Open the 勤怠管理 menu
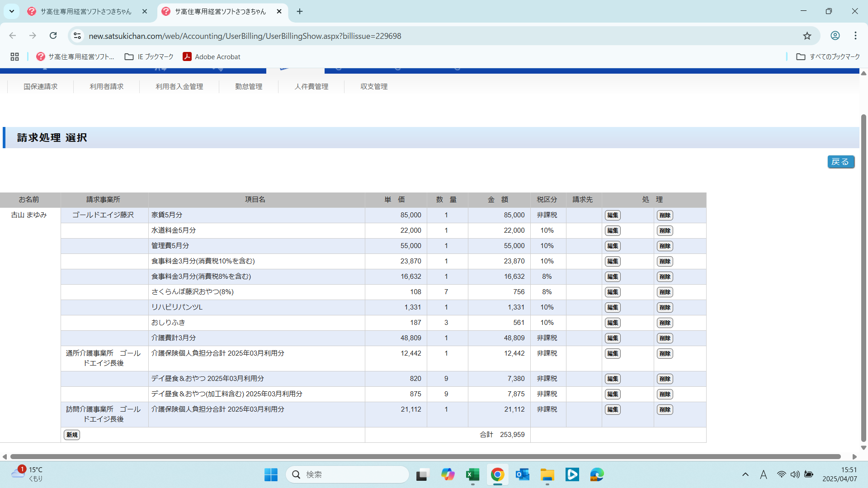This screenshot has height=488, width=868. coord(249,86)
